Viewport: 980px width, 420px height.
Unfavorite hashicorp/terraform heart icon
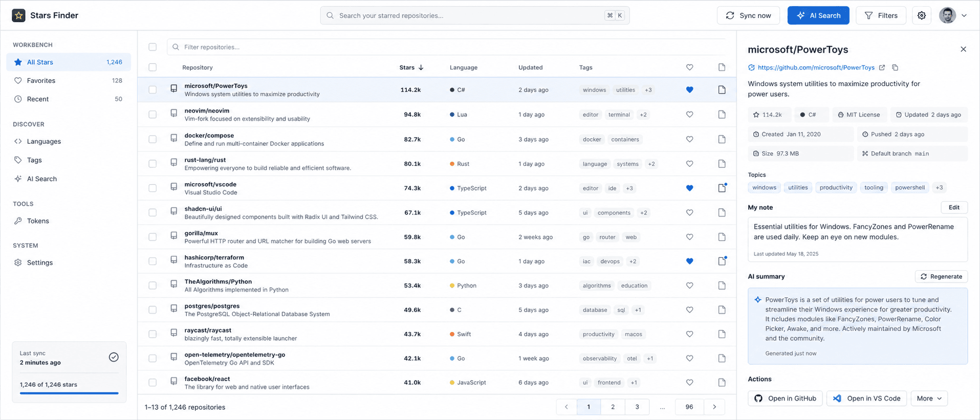click(689, 261)
